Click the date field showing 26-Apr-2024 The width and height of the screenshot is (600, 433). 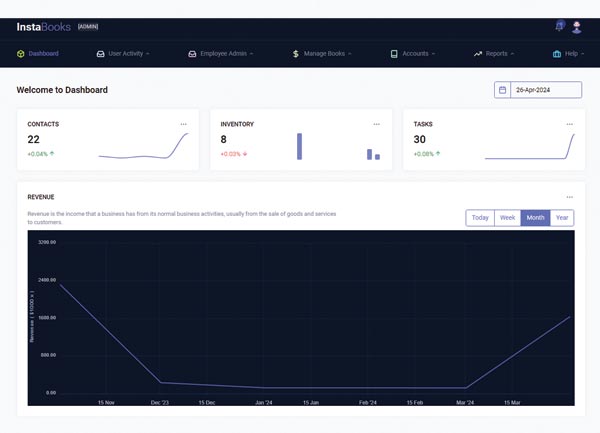545,90
